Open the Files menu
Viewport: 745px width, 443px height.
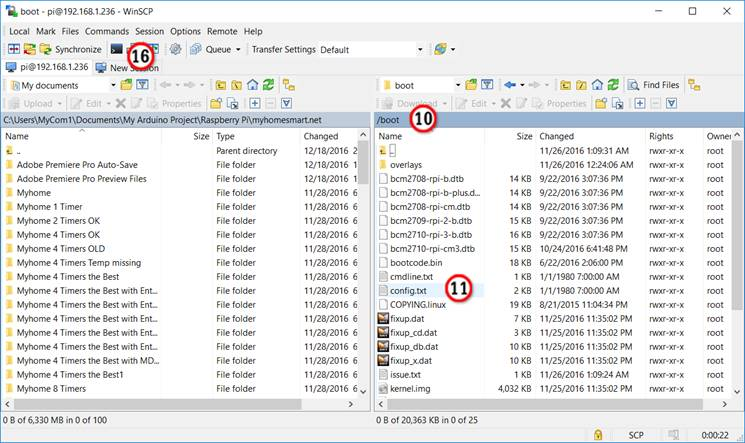pyautogui.click(x=70, y=31)
